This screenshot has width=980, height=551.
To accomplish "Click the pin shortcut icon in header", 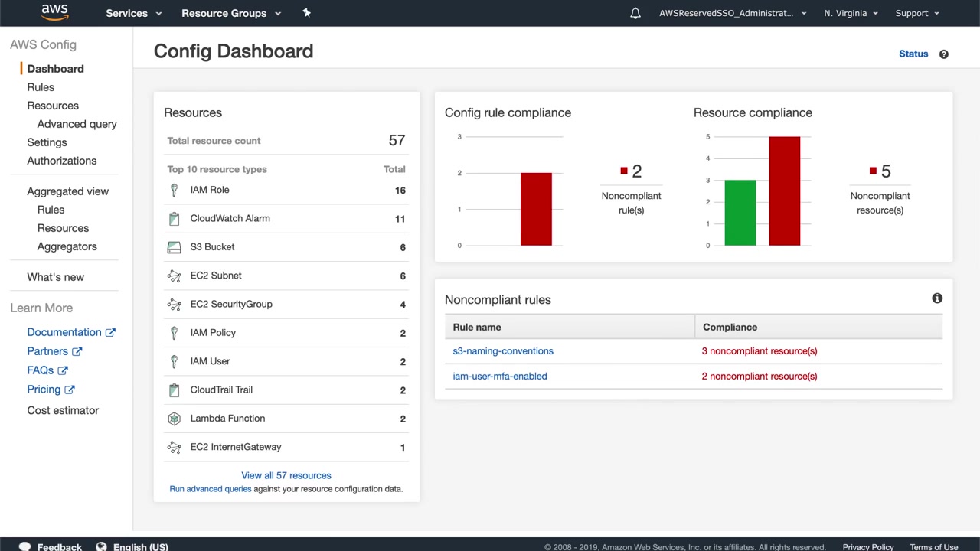I will [306, 13].
